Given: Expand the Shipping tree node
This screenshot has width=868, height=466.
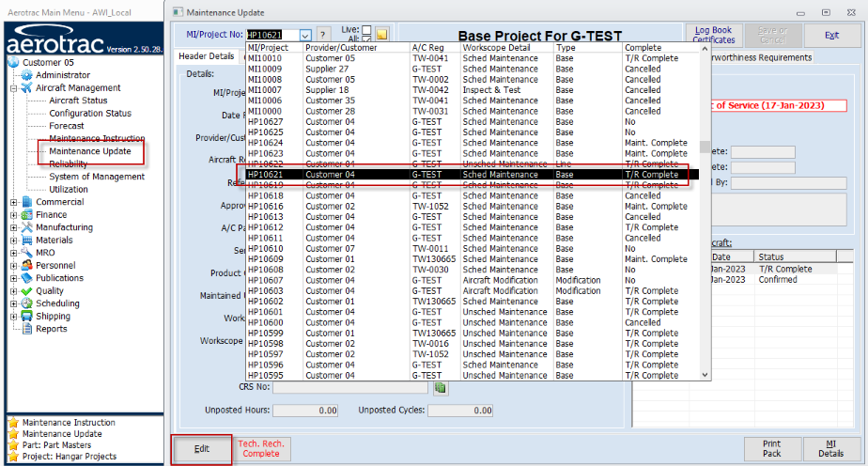Looking at the screenshot, I should pos(14,317).
